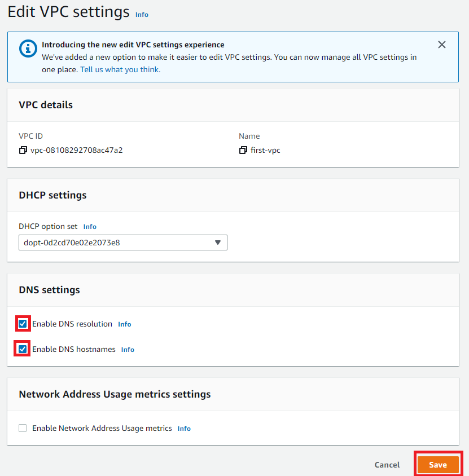
Task: Click Network Address Usage metrics settings heading
Action: click(115, 394)
